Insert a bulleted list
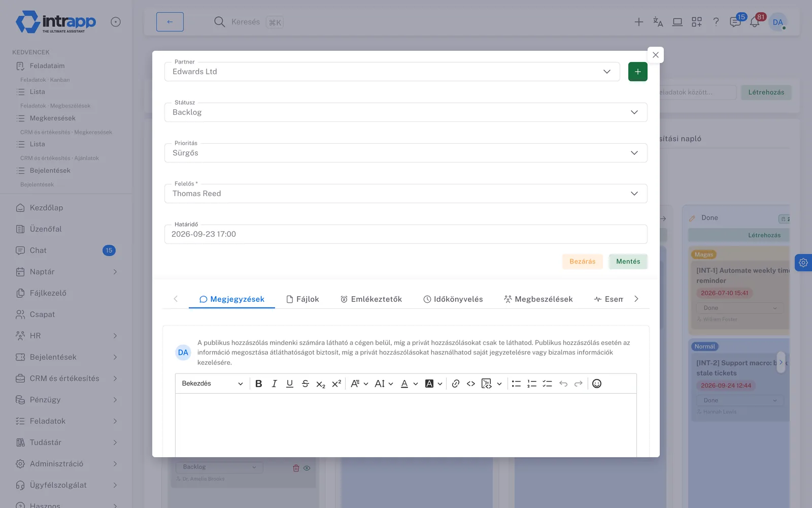Image resolution: width=812 pixels, height=508 pixels. [x=516, y=384]
